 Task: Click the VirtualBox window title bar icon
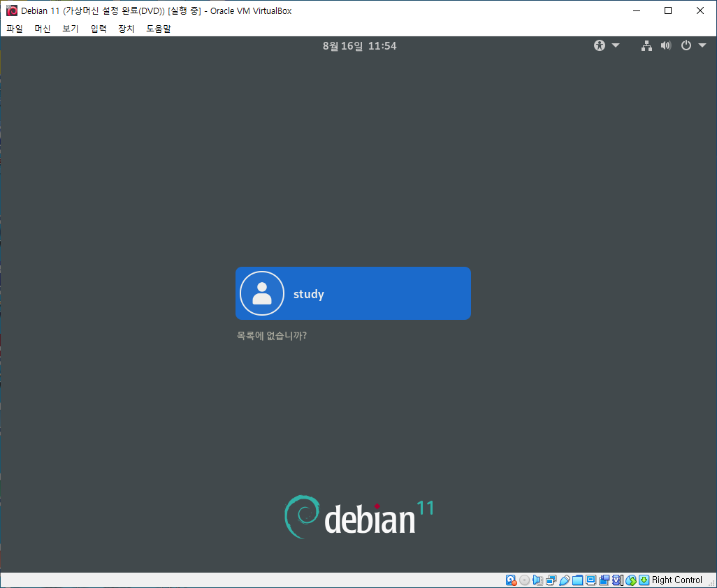[11, 10]
